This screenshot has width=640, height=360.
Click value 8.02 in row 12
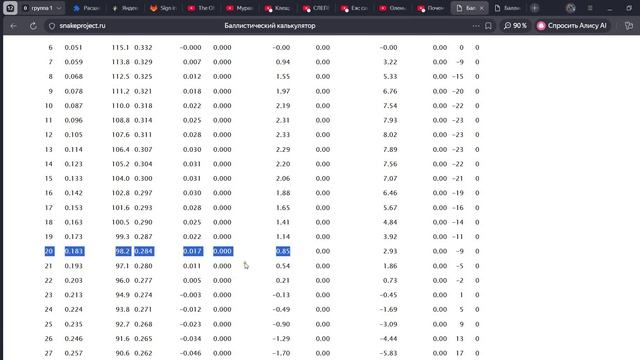click(390, 135)
